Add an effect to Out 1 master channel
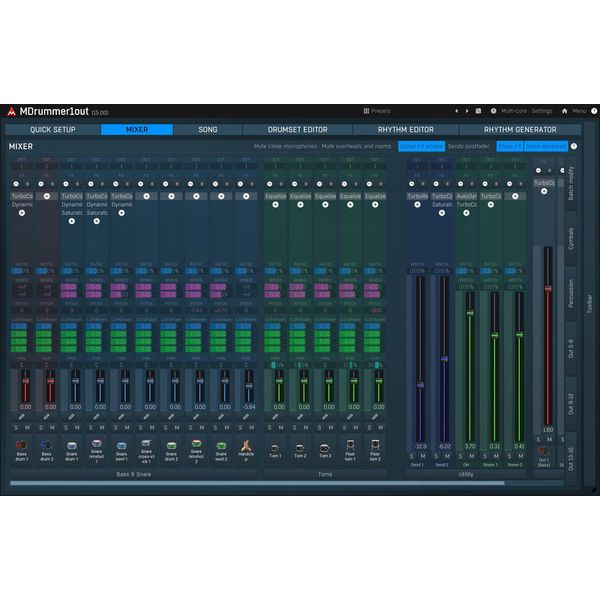Viewport: 600px width, 600px height. pos(544,191)
